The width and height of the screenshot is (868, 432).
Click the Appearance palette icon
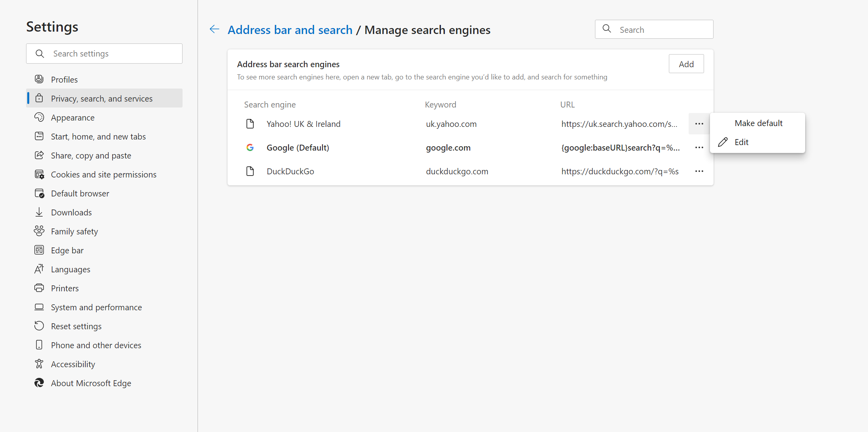click(x=39, y=117)
